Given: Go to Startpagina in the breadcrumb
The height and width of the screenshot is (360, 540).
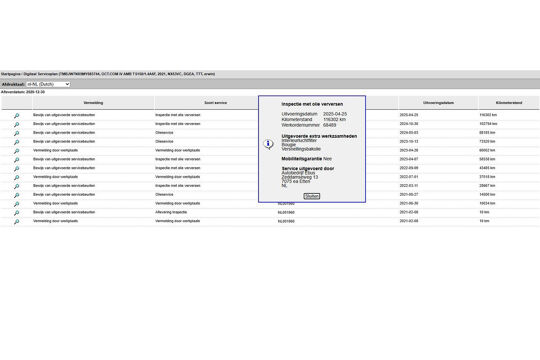Looking at the screenshot, I should tap(11, 74).
